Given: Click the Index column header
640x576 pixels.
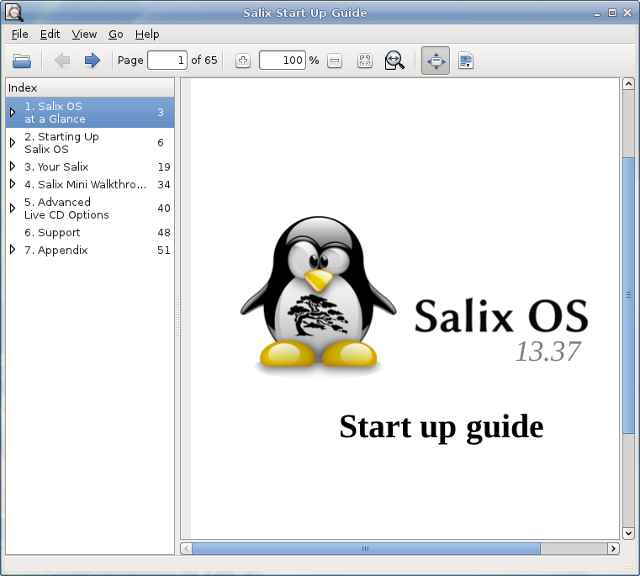Looking at the screenshot, I should (x=90, y=88).
